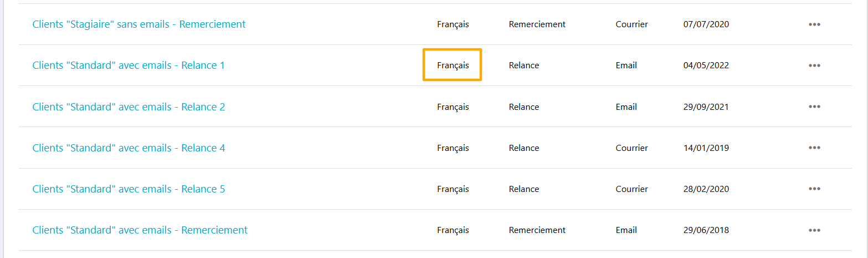Viewport: 868px width, 258px height.
Task: Open three-dot menu for Standard Remerciement row
Action: coord(814,230)
